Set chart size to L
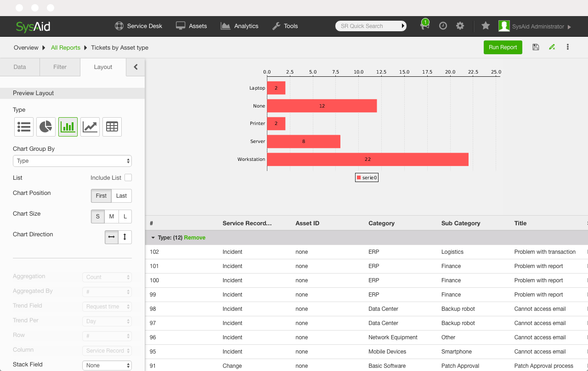The image size is (588, 371). click(125, 217)
